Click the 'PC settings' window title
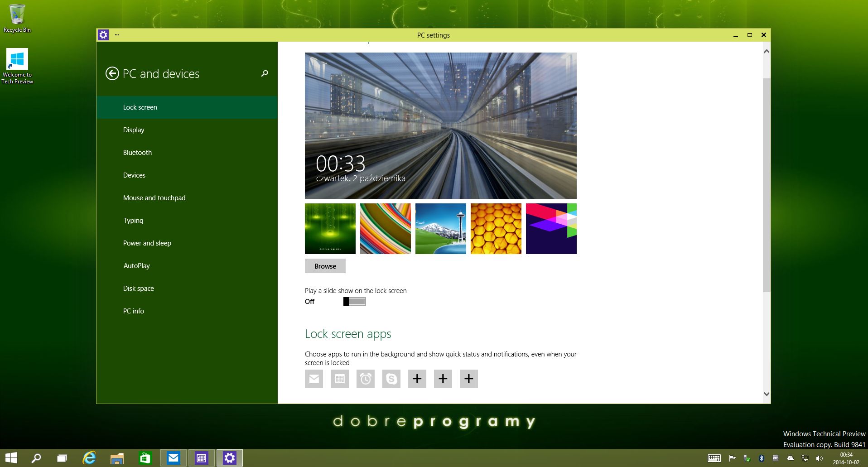This screenshot has height=467, width=868. click(434, 35)
